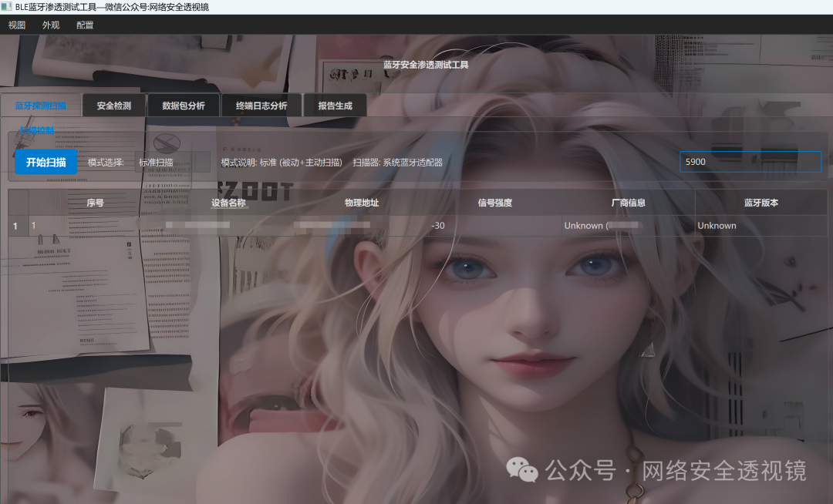Click the 扫描器: 系统蓝牙适配器 label
833x504 pixels.
[x=397, y=163]
